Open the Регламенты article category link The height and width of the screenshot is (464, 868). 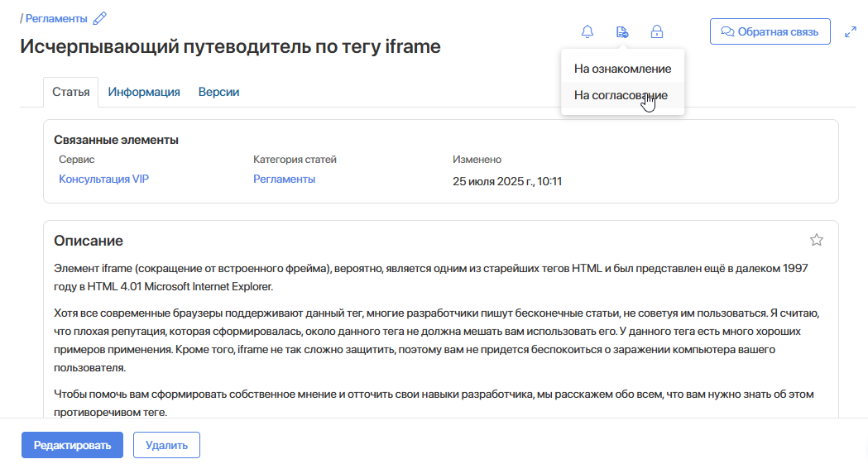(284, 179)
